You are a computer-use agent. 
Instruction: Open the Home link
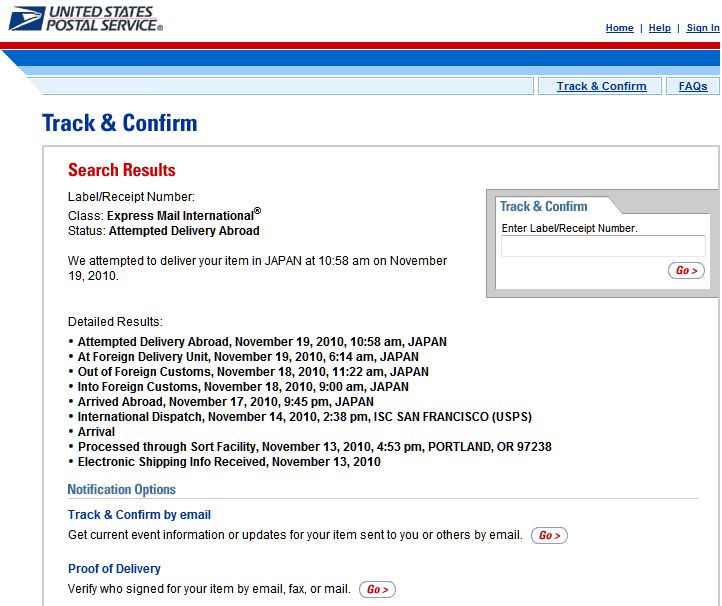619,28
